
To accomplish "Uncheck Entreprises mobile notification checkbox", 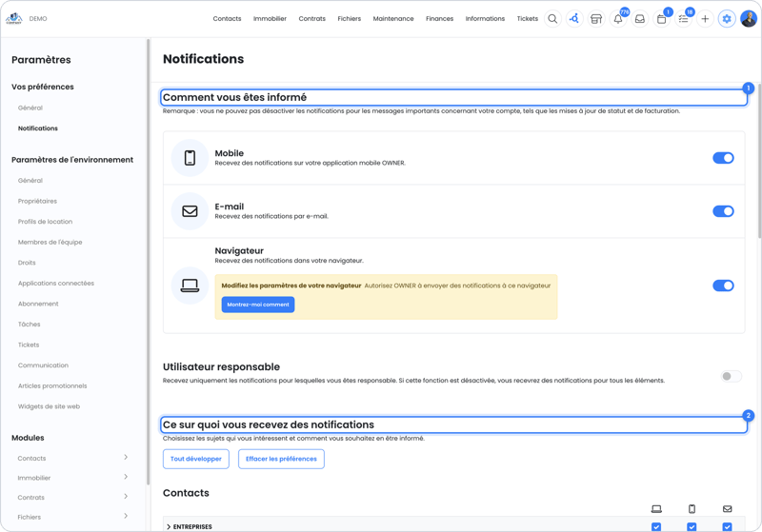I will (692, 526).
